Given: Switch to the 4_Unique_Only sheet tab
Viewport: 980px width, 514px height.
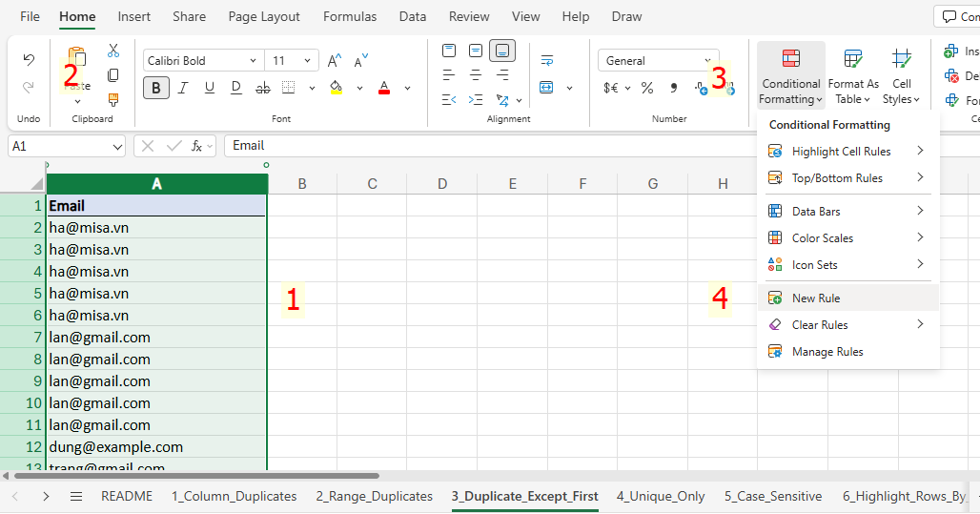Looking at the screenshot, I should click(x=661, y=497).
